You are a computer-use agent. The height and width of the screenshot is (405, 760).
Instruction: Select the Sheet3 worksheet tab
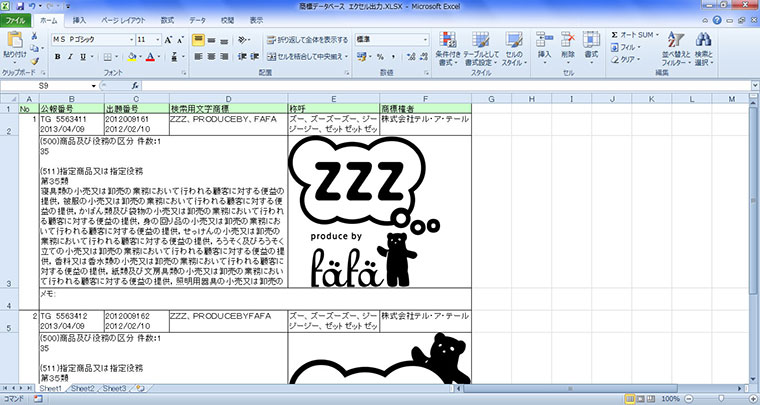114,389
